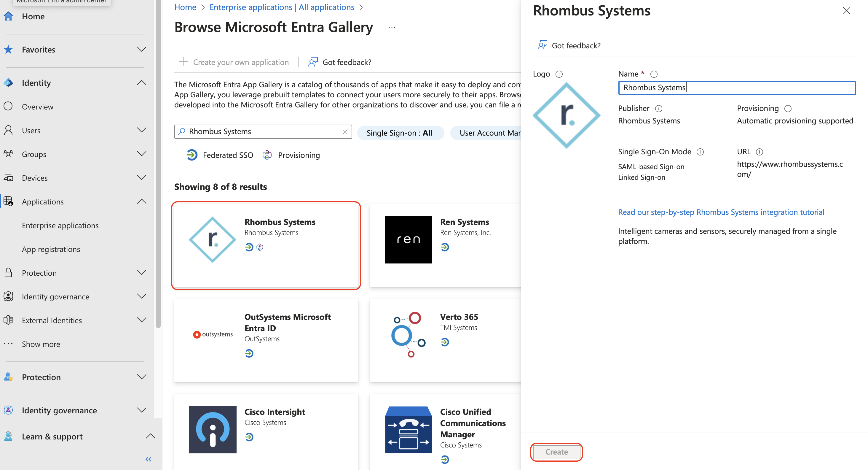
Task: Expand the Devices menu chevron
Action: [x=142, y=178]
